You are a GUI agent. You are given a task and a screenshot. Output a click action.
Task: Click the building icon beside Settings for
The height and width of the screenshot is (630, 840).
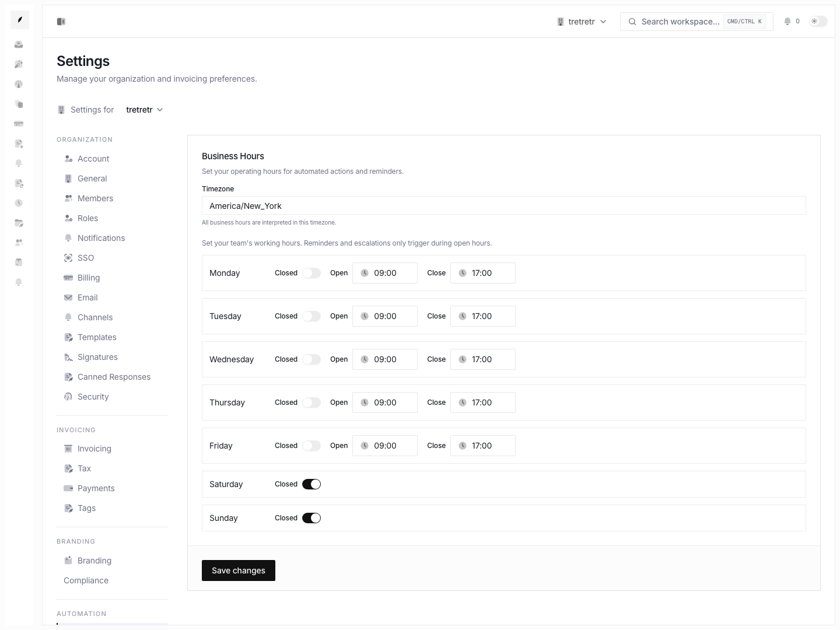[61, 110]
